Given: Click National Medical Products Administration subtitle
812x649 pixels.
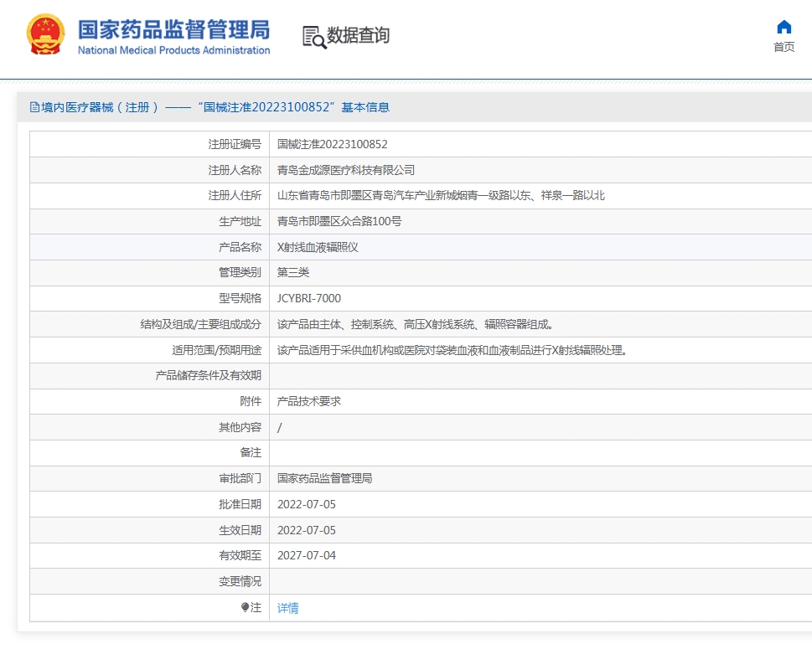Looking at the screenshot, I should tap(174, 50).
